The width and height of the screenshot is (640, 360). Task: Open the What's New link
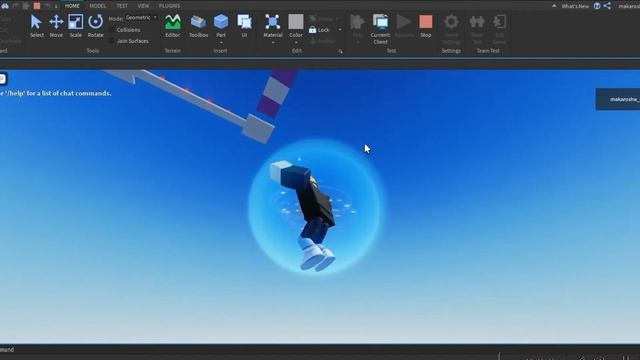[x=575, y=6]
